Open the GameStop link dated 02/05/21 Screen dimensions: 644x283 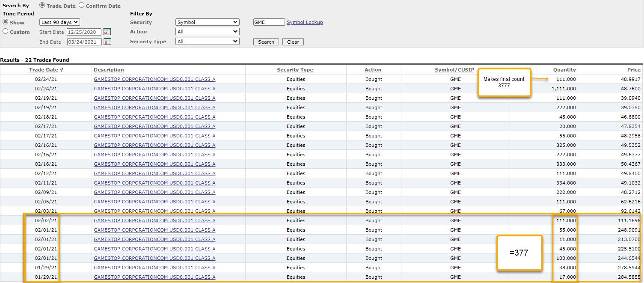154,202
